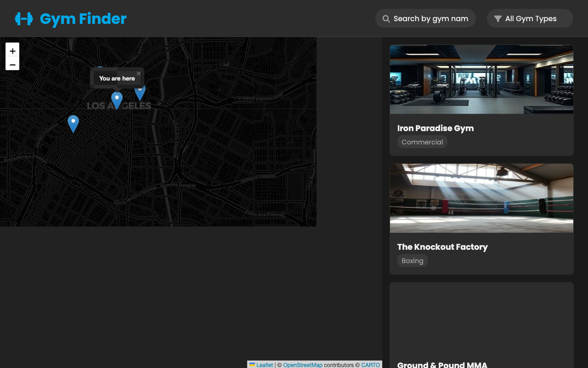The image size is (588, 368).
Task: Select the Iron Paradise Gym title
Action: tap(435, 128)
